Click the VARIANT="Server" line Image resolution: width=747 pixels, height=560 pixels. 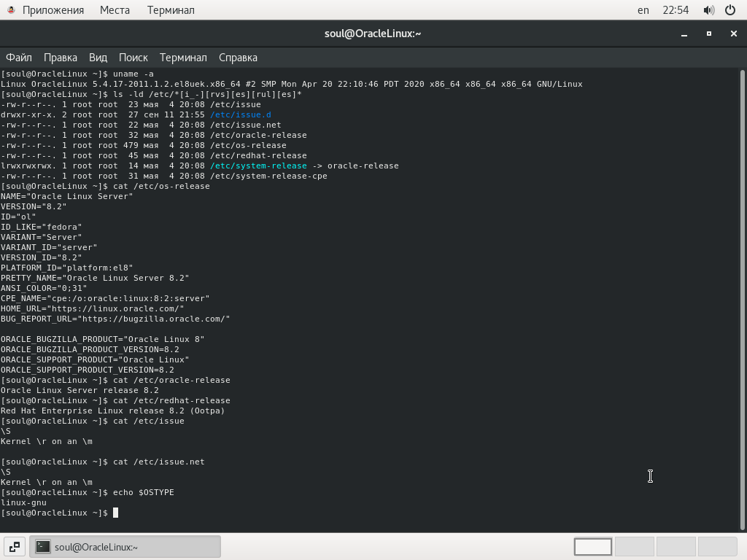[41, 237]
